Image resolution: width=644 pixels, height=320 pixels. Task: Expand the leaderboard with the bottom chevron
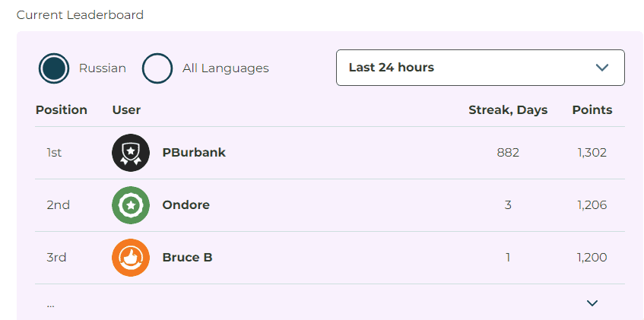point(593,303)
